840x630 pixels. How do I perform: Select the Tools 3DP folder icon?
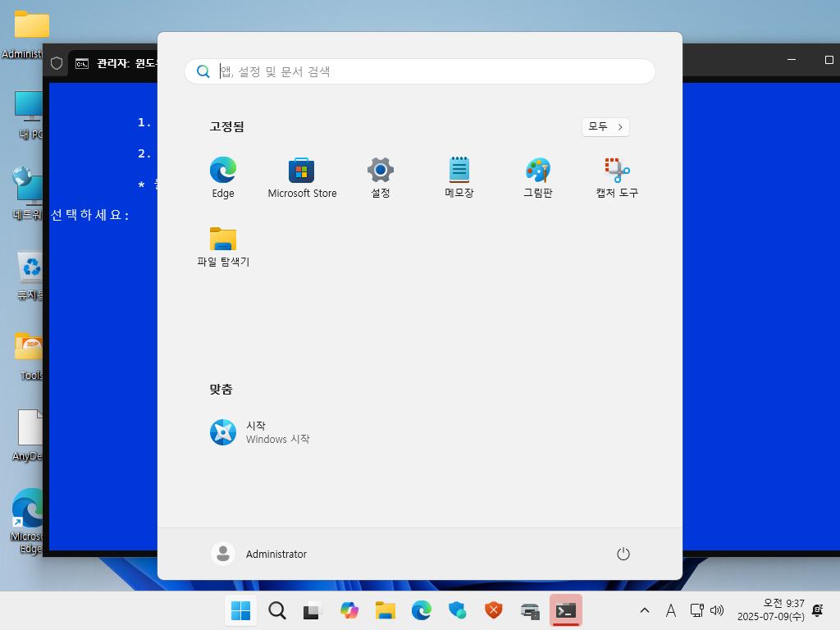pos(29,356)
